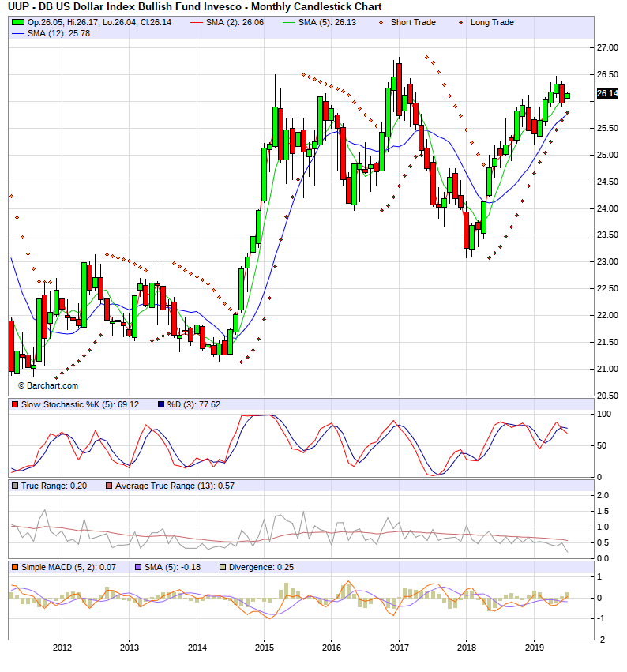The image size is (627, 672).
Task: Click the '%D (3): 77.62' label
Action: [193, 404]
